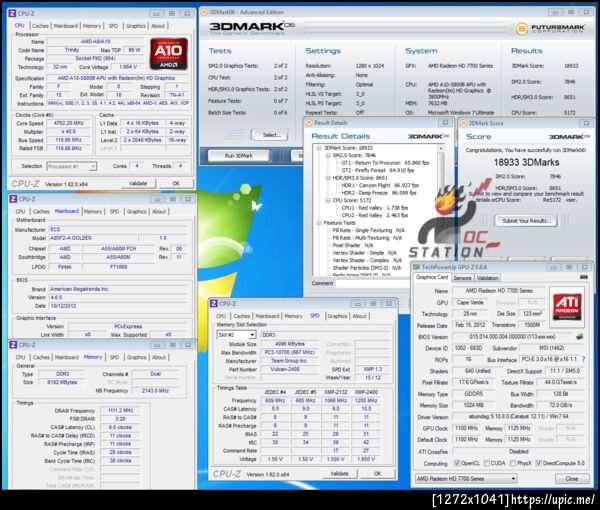Click the DRAM Frequency 1111.2 MHz value

click(121, 411)
